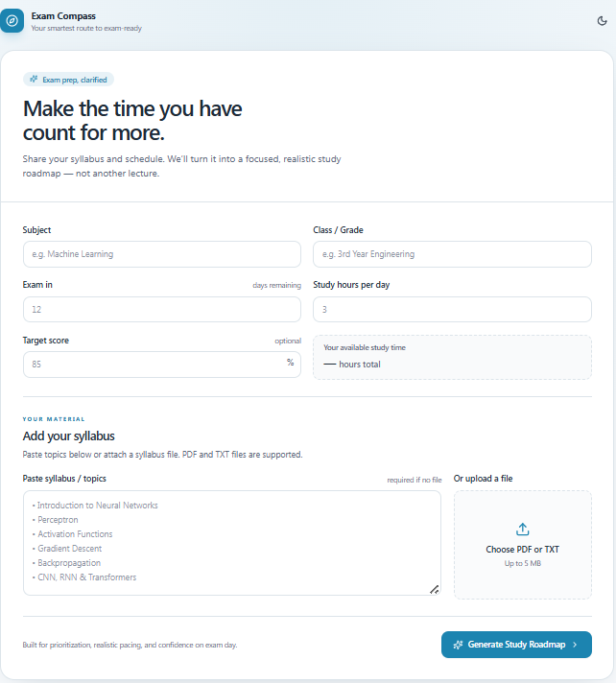
Task: Click the Exam in days input
Action: (x=162, y=309)
